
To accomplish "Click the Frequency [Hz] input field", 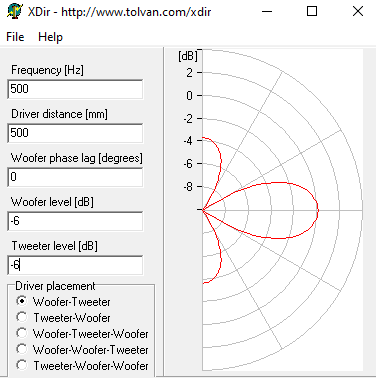I will click(75, 89).
